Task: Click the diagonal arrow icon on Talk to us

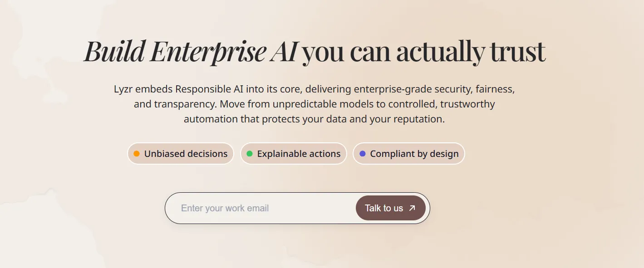Action: click(x=412, y=208)
